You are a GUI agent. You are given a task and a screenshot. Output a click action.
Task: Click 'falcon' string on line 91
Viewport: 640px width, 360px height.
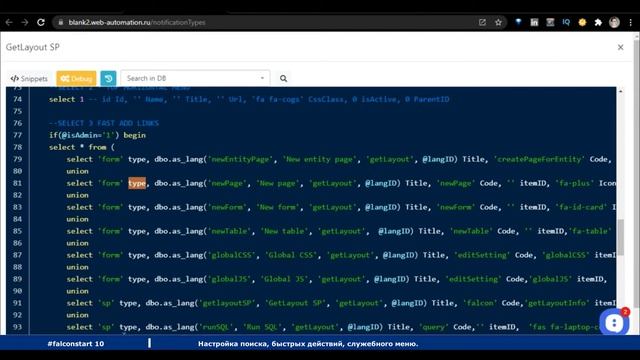pyautogui.click(x=480, y=303)
